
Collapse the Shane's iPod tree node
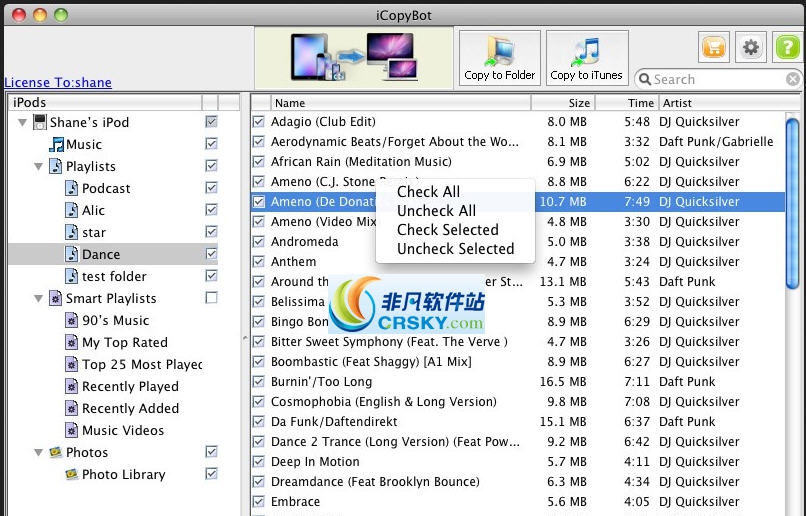[22, 122]
